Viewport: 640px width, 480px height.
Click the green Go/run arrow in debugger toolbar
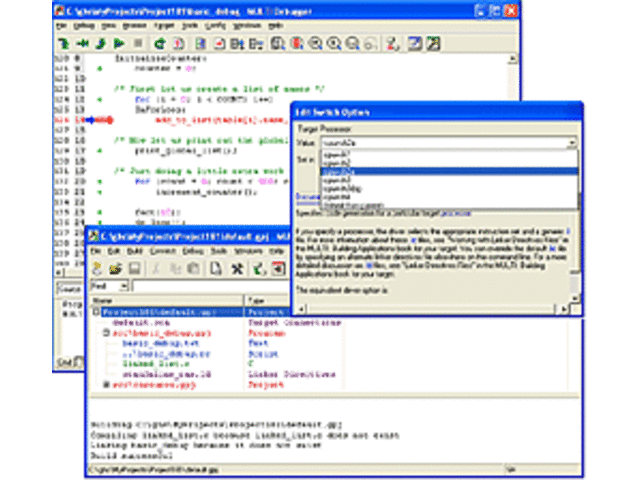point(117,44)
